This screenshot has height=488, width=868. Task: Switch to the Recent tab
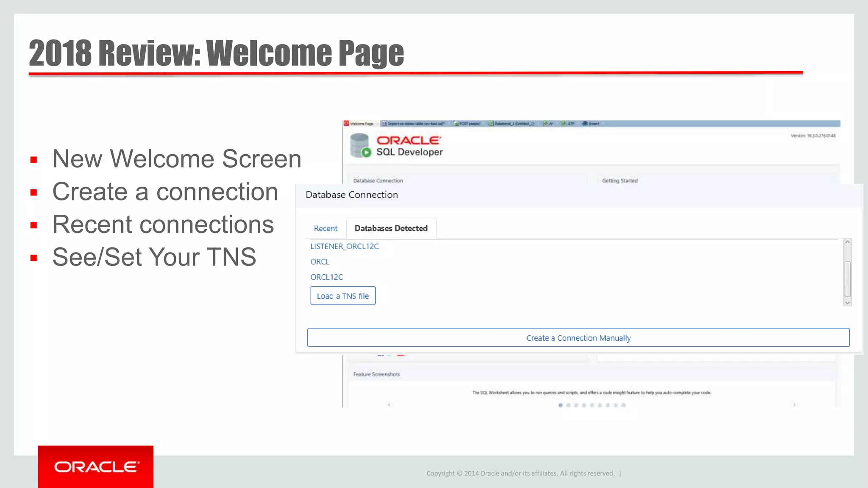[325, 228]
